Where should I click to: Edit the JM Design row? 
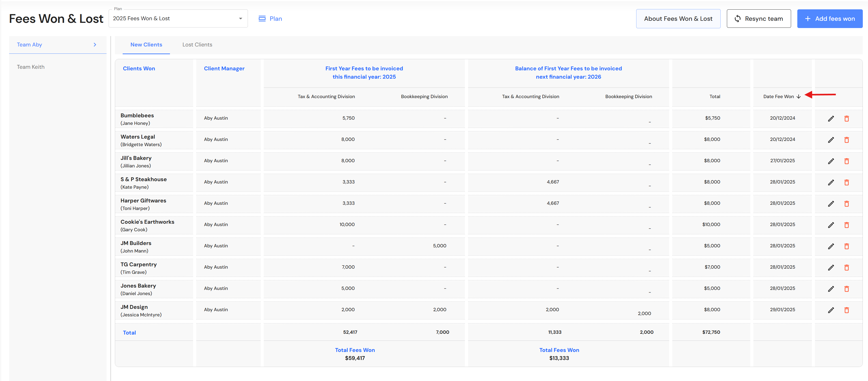(831, 310)
